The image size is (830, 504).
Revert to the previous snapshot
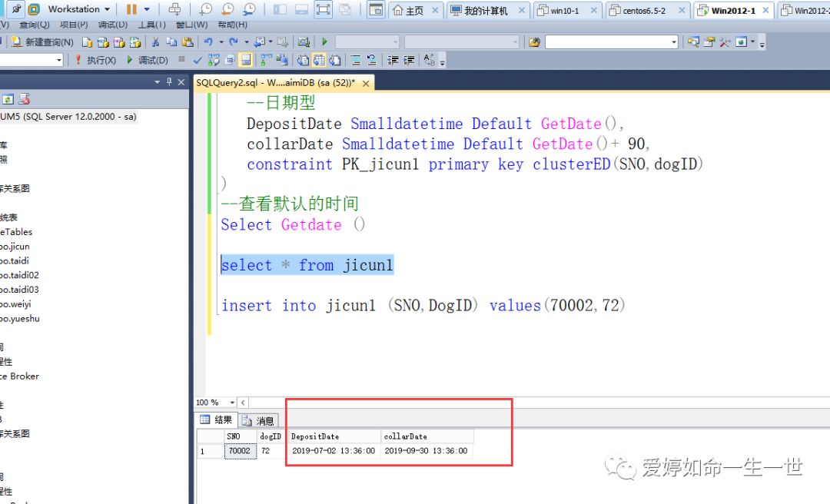(x=227, y=9)
